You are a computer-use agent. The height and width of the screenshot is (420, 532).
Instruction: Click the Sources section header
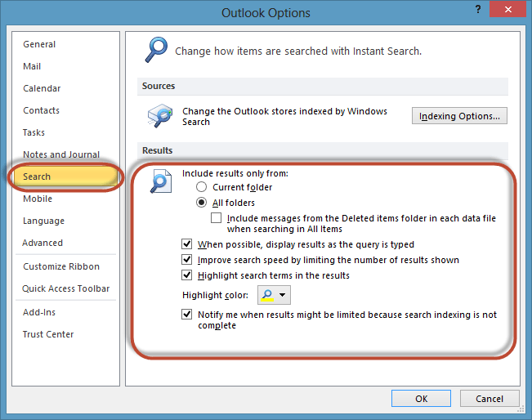tap(323, 86)
